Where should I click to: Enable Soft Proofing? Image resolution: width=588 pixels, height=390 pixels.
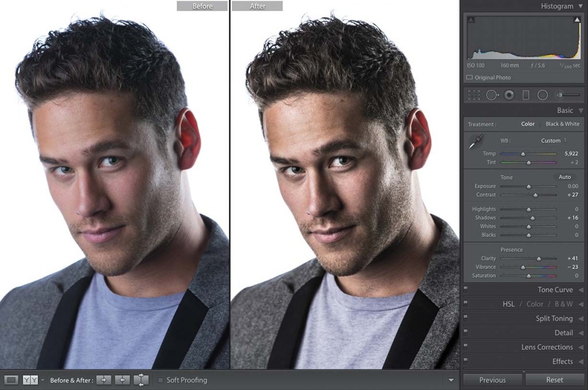(161, 380)
